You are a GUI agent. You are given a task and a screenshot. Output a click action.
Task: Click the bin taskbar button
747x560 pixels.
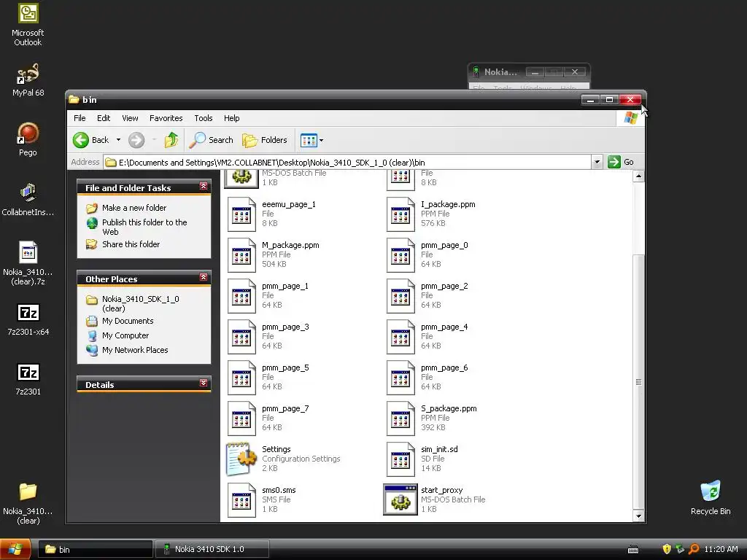pyautogui.click(x=95, y=550)
